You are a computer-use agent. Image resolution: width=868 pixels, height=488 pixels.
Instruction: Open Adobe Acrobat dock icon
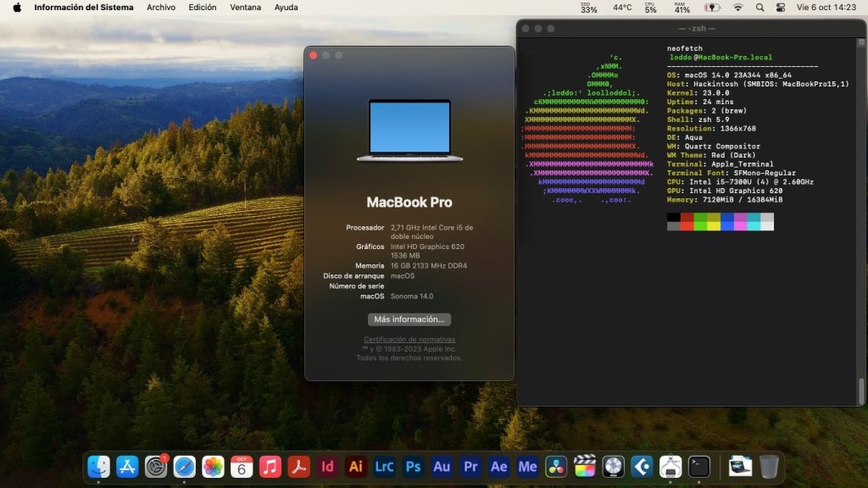tap(299, 467)
